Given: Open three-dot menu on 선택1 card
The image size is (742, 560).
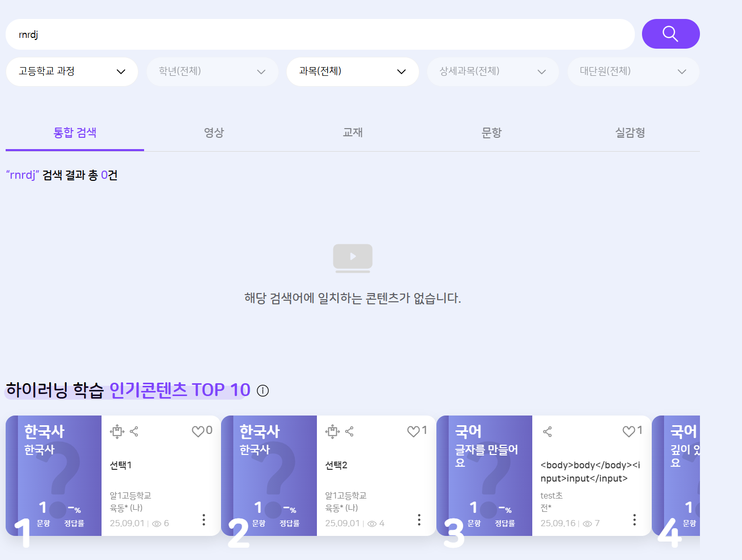Looking at the screenshot, I should [x=204, y=520].
